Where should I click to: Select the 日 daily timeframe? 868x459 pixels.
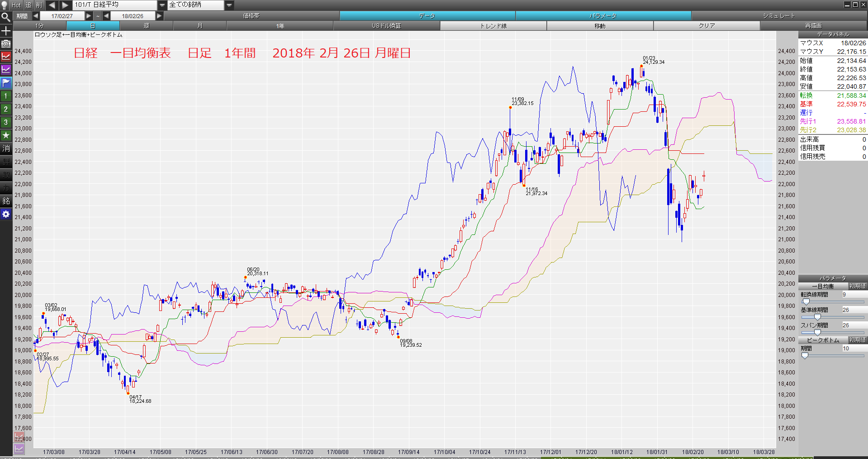click(x=93, y=26)
